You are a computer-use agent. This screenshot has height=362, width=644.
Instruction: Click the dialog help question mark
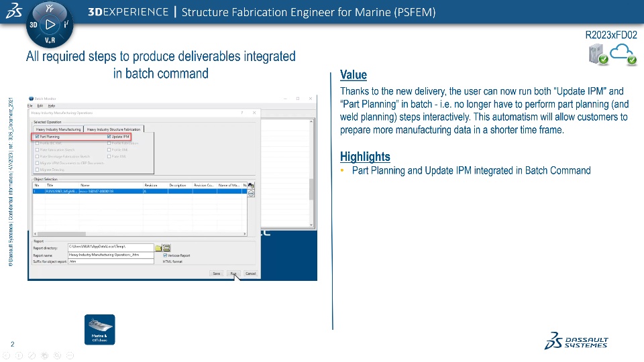(242, 113)
